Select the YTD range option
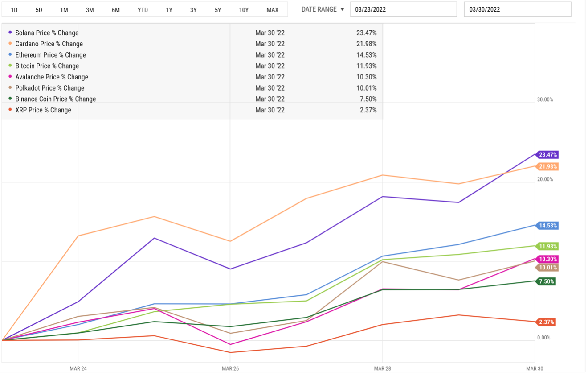The width and height of the screenshot is (588, 376). [143, 10]
